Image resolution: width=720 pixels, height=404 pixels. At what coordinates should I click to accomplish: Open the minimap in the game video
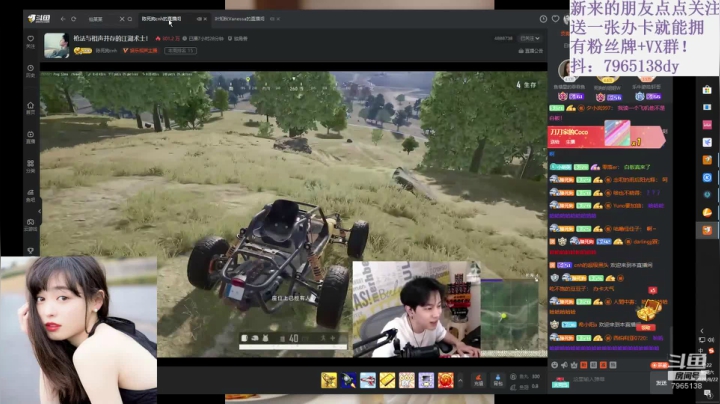point(510,316)
